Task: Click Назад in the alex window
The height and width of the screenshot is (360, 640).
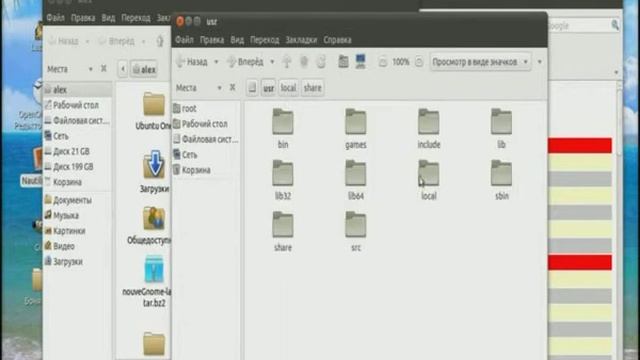Action: [x=64, y=41]
